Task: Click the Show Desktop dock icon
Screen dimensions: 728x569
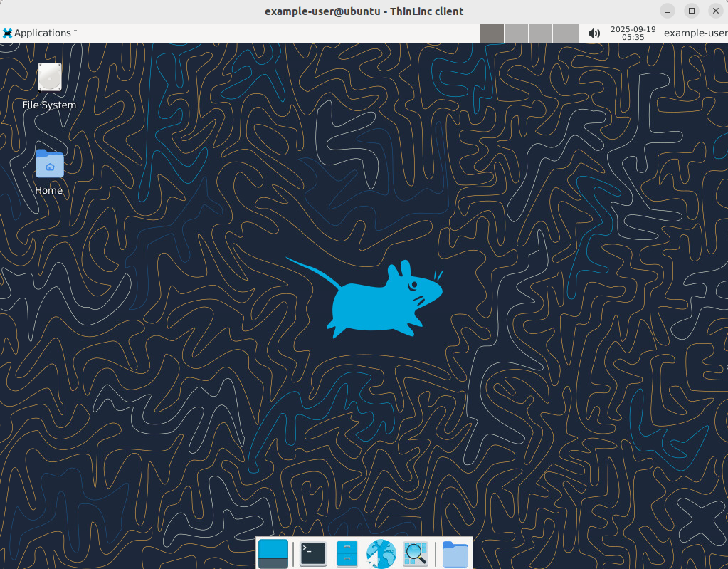Action: pos(273,553)
